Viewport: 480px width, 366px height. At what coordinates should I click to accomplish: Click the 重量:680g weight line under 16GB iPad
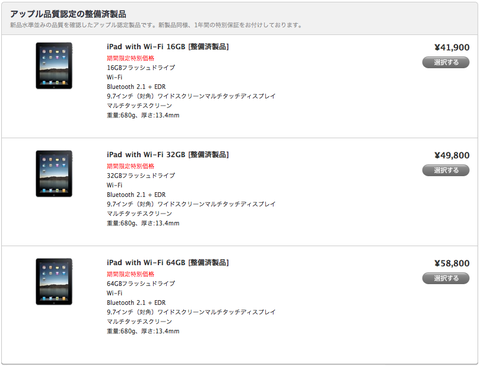(x=143, y=115)
